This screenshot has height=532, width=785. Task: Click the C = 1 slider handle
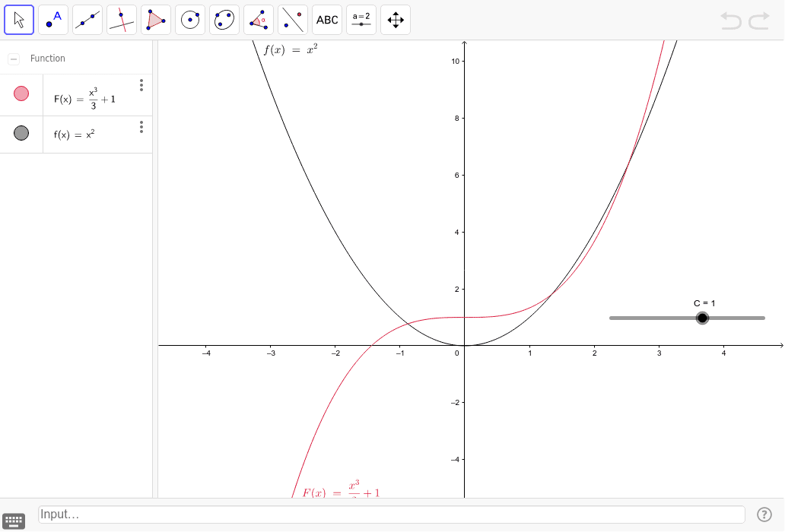702,318
